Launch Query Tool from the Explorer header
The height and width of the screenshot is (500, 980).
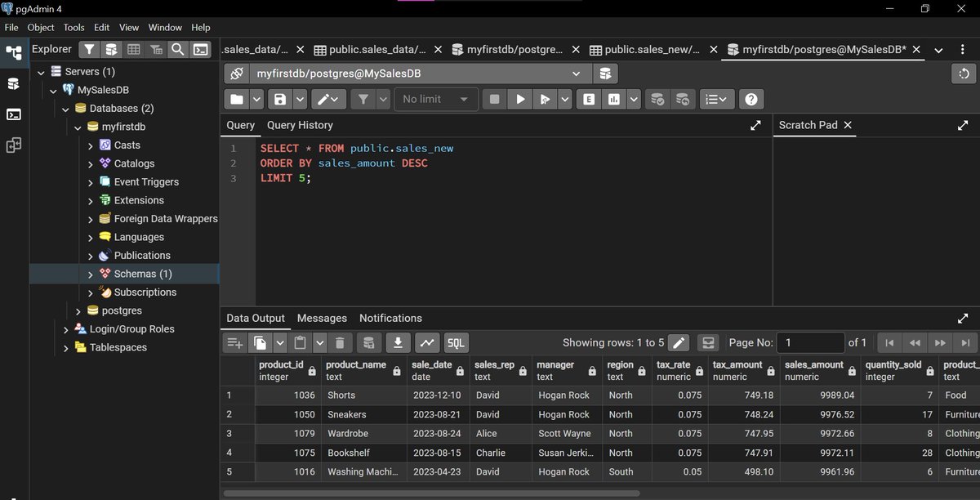point(111,50)
